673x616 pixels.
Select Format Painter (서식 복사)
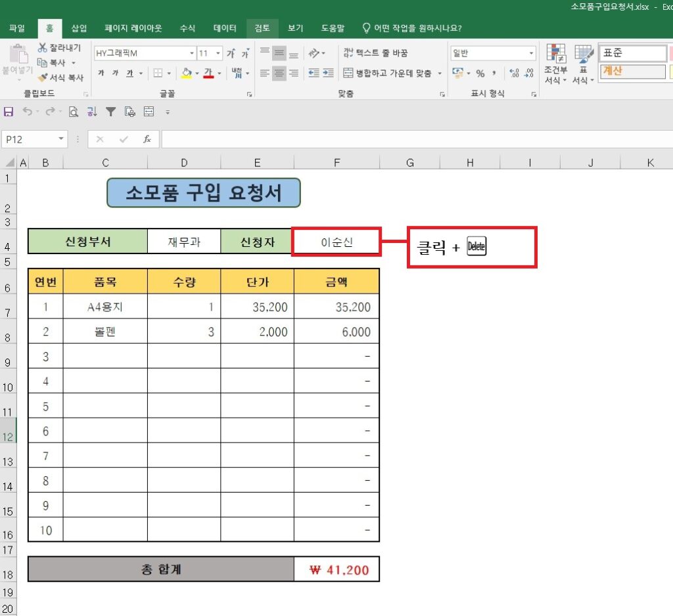tap(61, 77)
